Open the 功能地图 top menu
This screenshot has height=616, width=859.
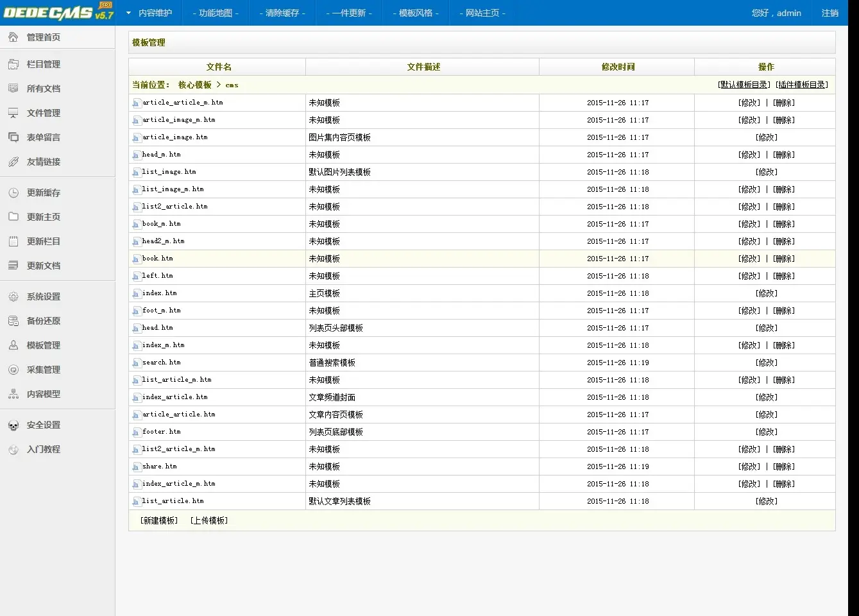[216, 13]
